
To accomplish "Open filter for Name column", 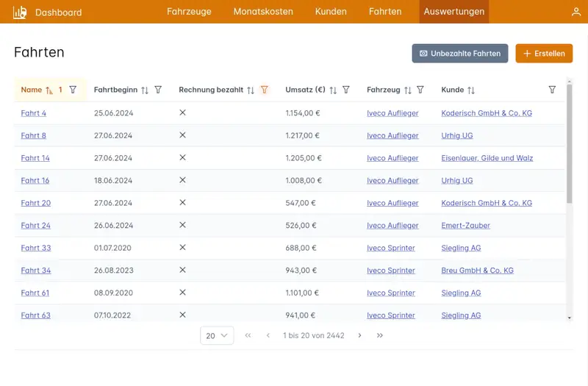I will click(x=73, y=90).
